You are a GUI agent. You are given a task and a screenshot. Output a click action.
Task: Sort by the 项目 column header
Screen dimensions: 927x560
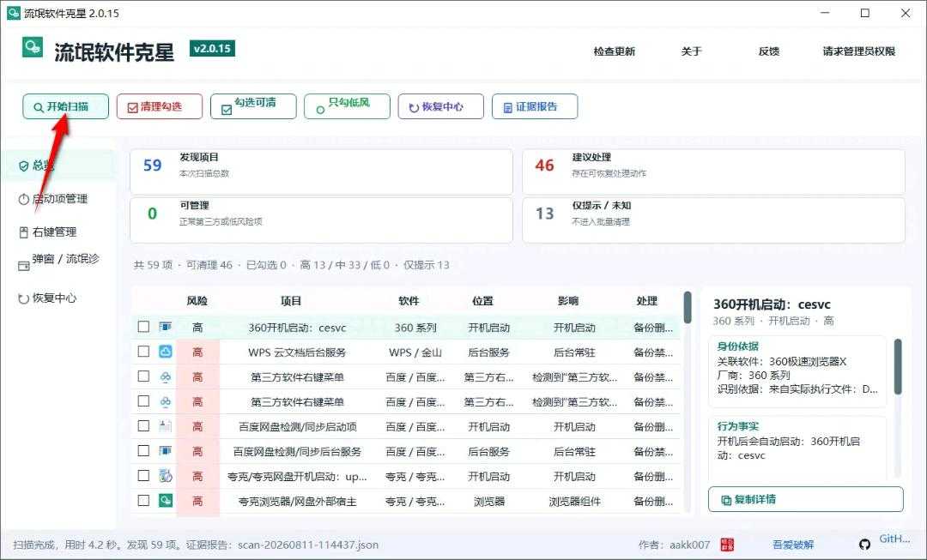[291, 301]
